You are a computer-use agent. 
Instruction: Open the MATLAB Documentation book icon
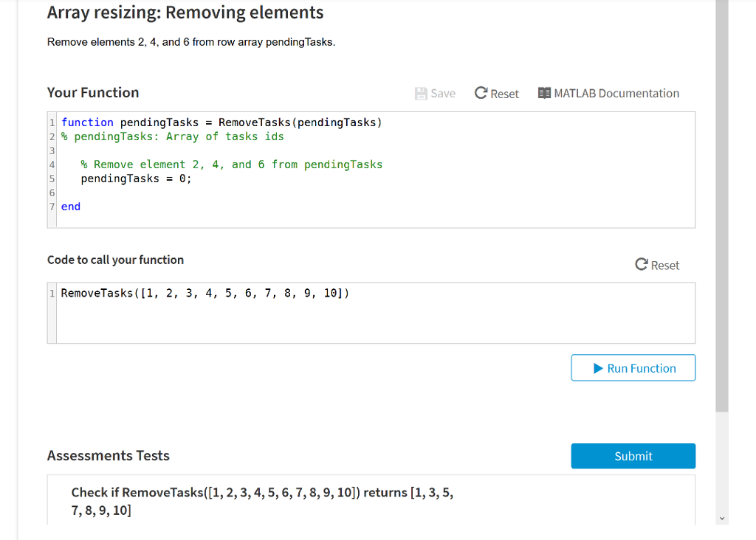[545, 94]
